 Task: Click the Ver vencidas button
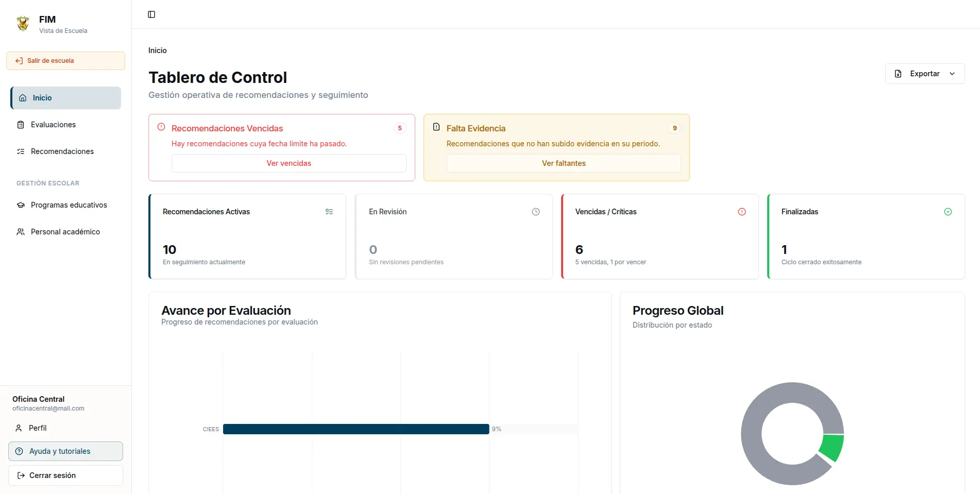289,163
